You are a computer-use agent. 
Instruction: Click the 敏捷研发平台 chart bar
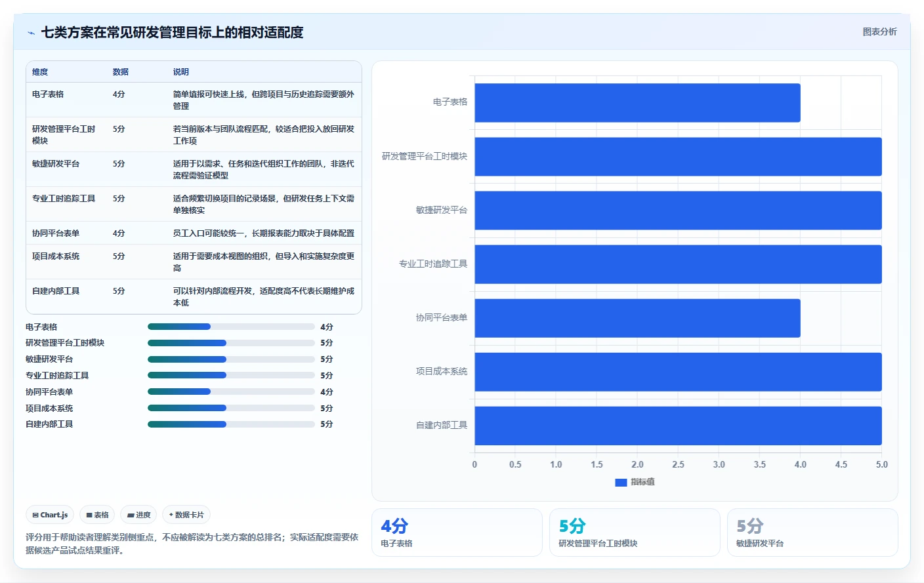678,211
